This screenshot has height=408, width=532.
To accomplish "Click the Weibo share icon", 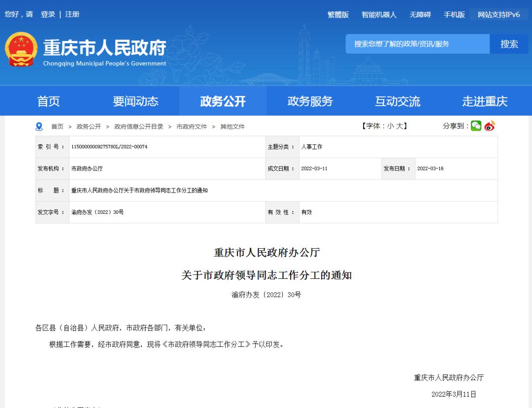I will coord(489,126).
